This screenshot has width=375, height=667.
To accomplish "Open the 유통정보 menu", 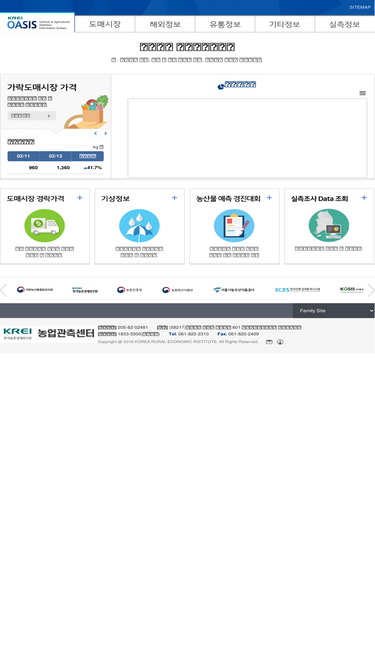I will pos(225,24).
